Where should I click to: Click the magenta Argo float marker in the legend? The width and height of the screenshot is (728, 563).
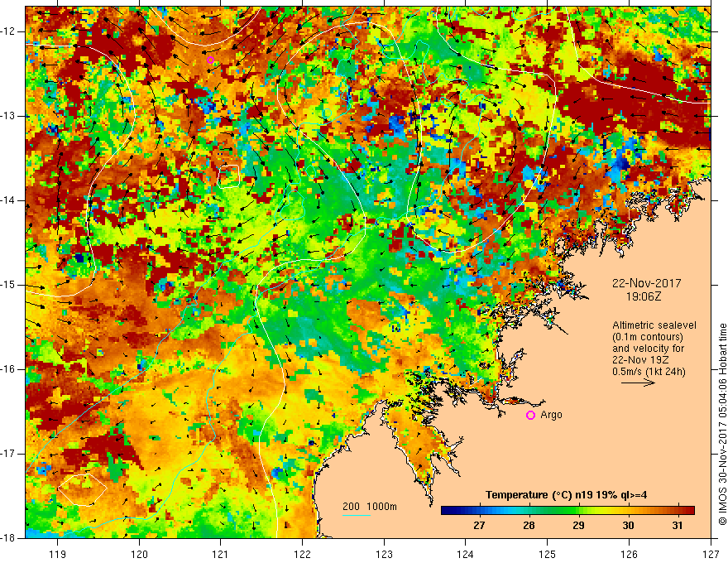530,416
